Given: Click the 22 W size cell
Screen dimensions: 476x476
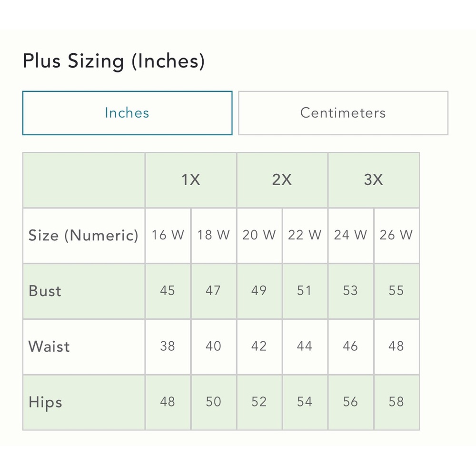Looking at the screenshot, I should 305,236.
